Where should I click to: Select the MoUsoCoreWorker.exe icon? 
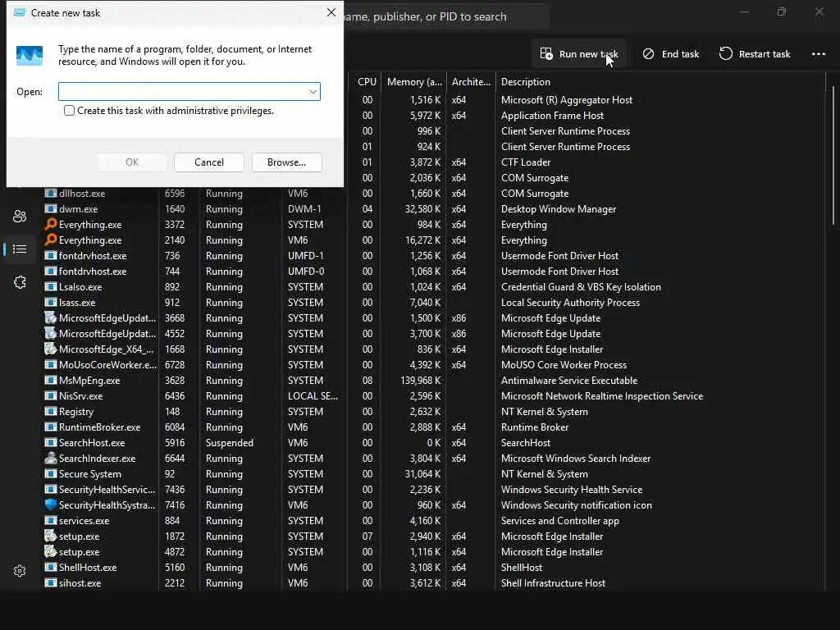click(50, 365)
